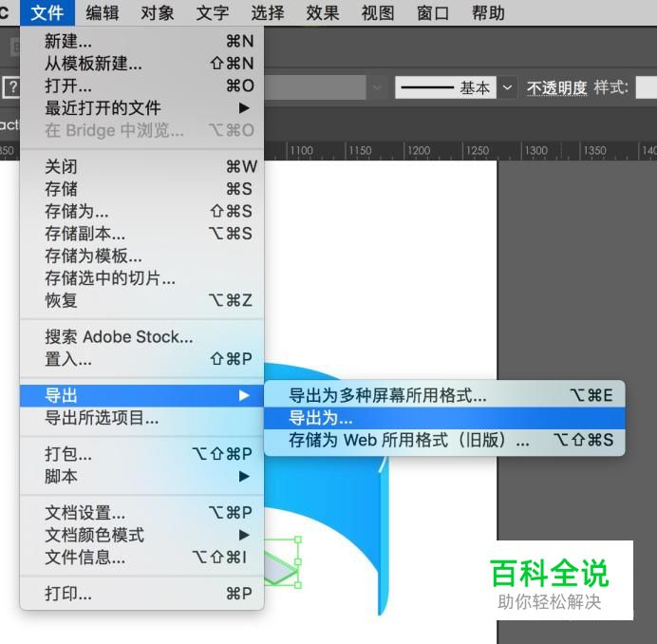The width and height of the screenshot is (657, 644).
Task: Open the 对象 menu
Action: pyautogui.click(x=157, y=13)
